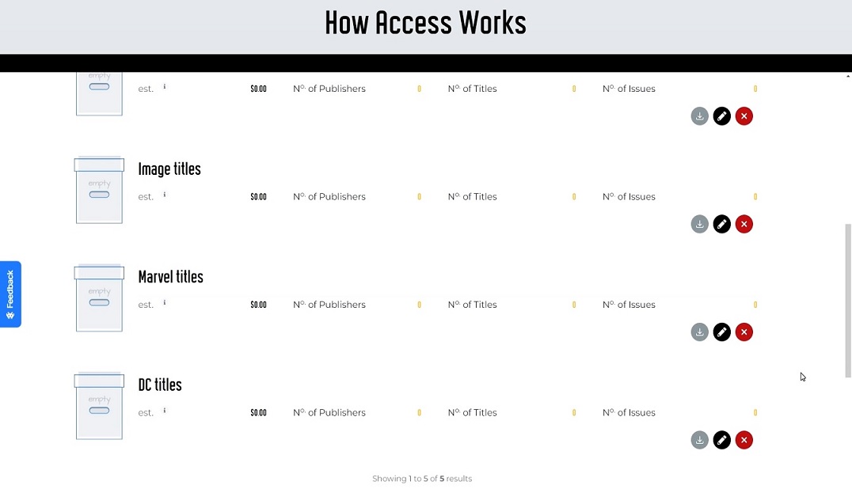The width and height of the screenshot is (852, 504).
Task: Edit the Marvel titles box
Action: pyautogui.click(x=721, y=332)
